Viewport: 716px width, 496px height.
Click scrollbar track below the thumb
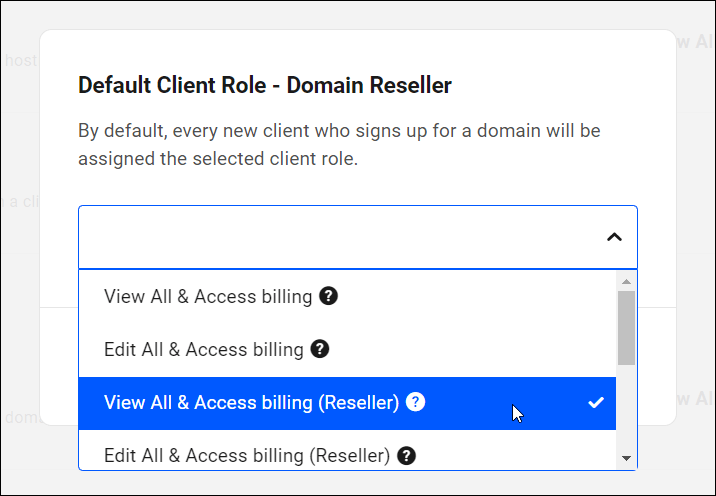pyautogui.click(x=627, y=410)
